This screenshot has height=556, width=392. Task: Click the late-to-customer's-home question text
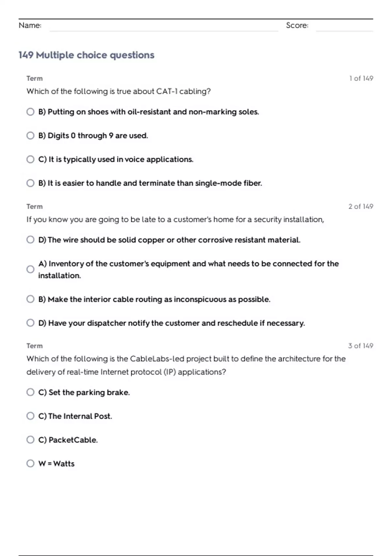tap(175, 219)
